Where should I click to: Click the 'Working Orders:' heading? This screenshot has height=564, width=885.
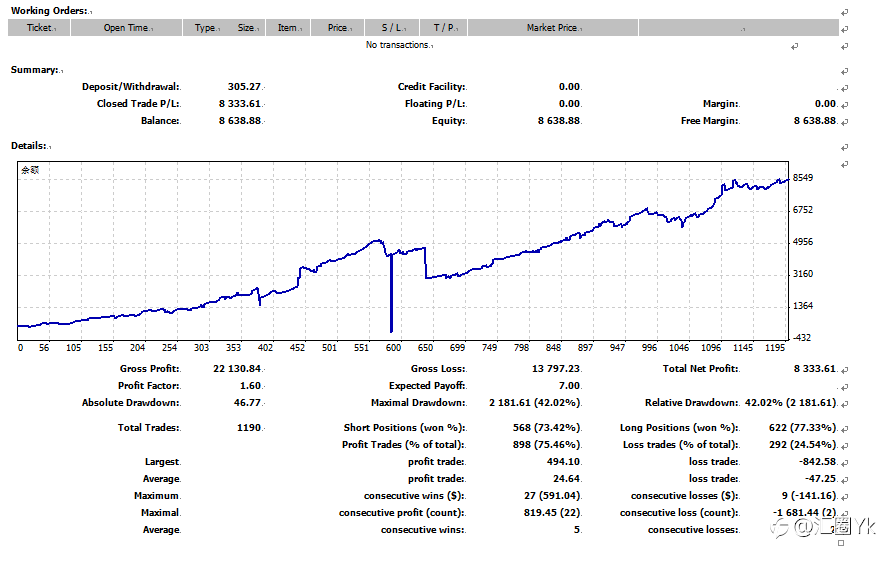pyautogui.click(x=49, y=11)
